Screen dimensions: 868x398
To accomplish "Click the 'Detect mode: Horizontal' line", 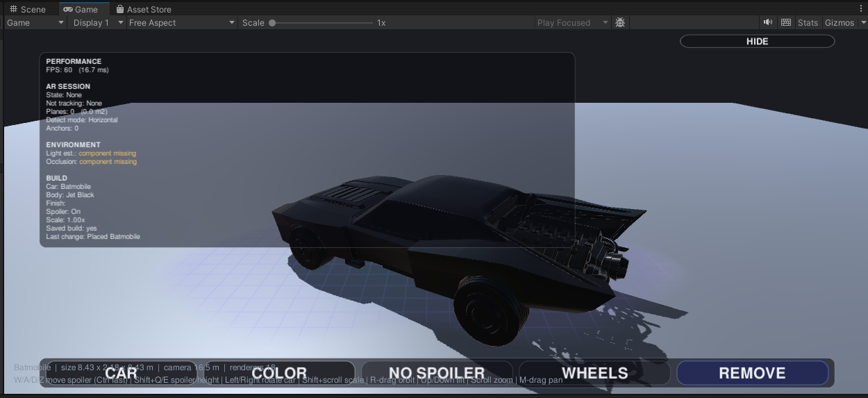I will 82,120.
